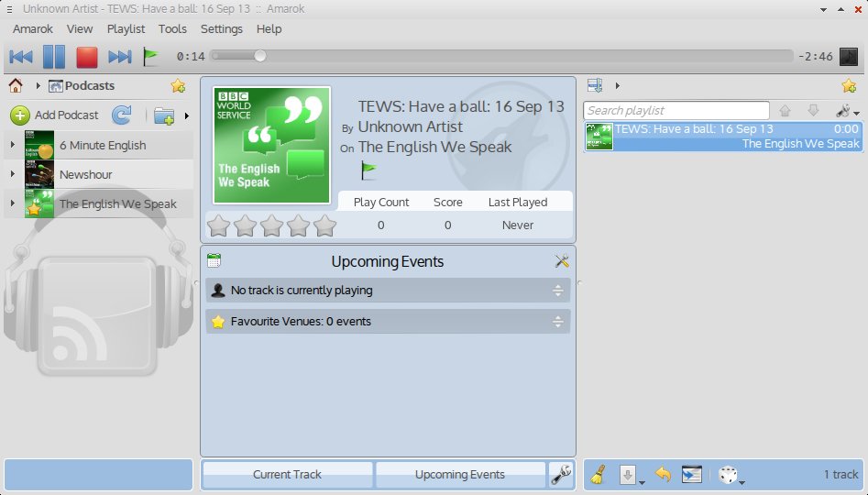
Task: Expand podcast toolbar overflow arrow
Action: point(187,115)
